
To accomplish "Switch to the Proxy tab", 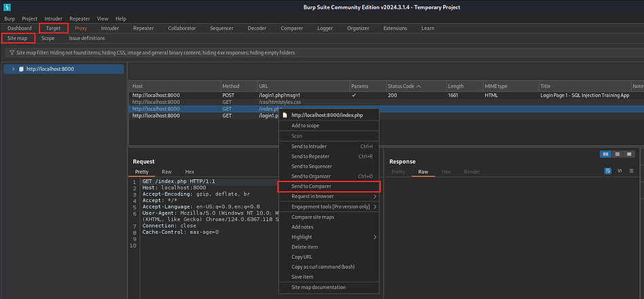I will [81, 29].
